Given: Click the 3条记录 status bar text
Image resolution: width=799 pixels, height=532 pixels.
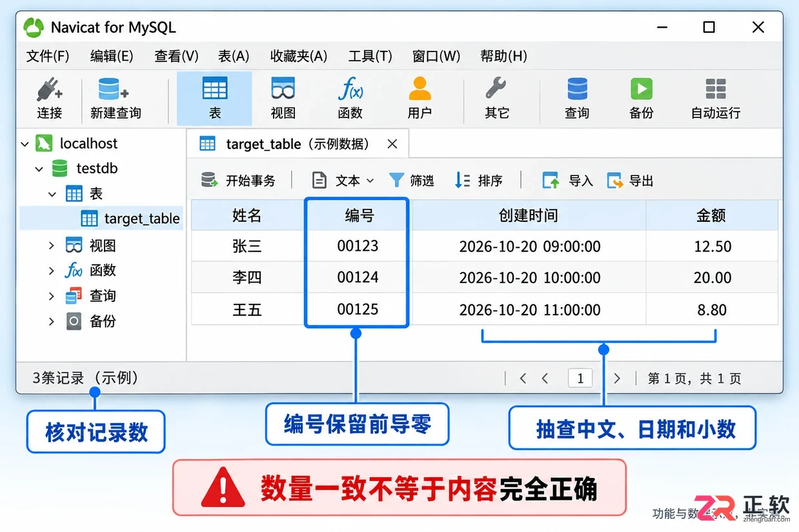Looking at the screenshot, I should [85, 378].
